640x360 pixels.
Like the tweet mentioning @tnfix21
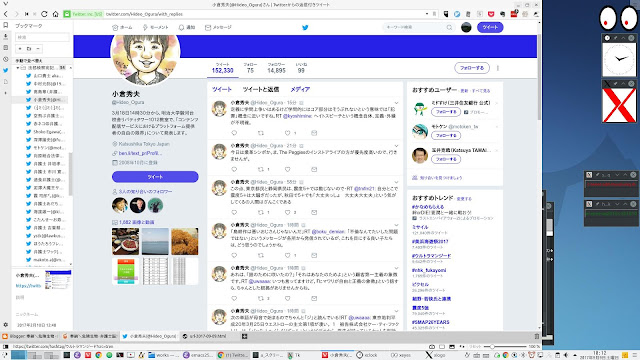(287, 212)
